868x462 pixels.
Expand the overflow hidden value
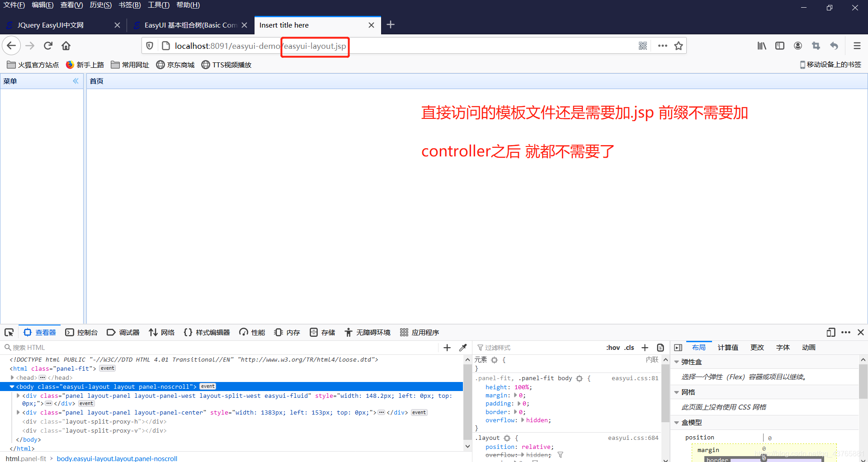pos(523,420)
